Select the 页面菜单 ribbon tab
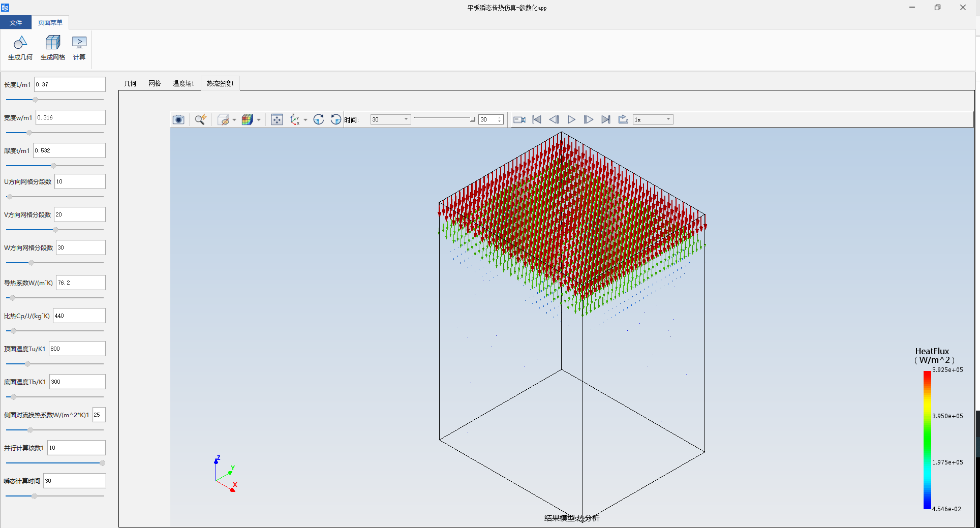This screenshot has height=528, width=980. pyautogui.click(x=50, y=22)
